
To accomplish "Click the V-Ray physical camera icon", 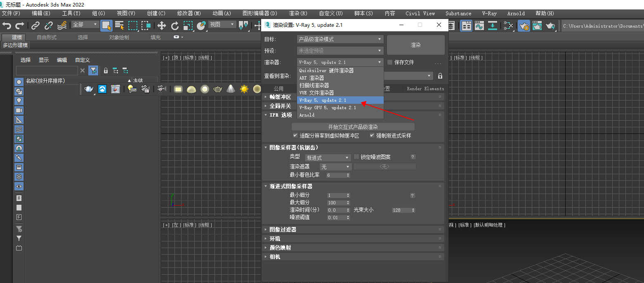I will tap(162, 89).
